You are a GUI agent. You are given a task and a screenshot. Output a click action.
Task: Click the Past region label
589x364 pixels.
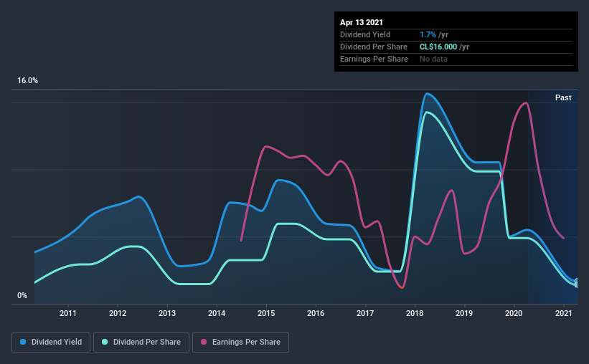(x=563, y=97)
